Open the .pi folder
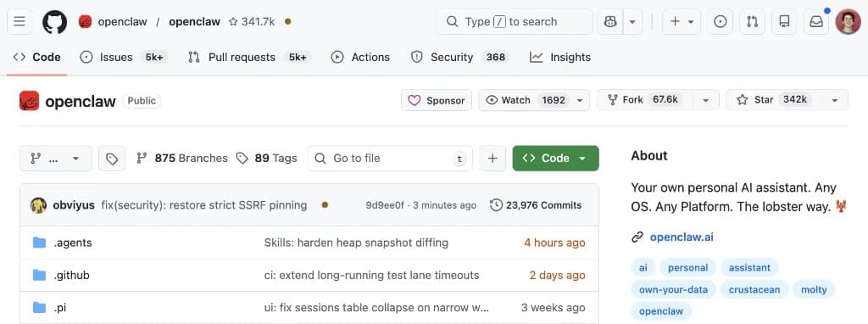This screenshot has height=324, width=868. 60,308
